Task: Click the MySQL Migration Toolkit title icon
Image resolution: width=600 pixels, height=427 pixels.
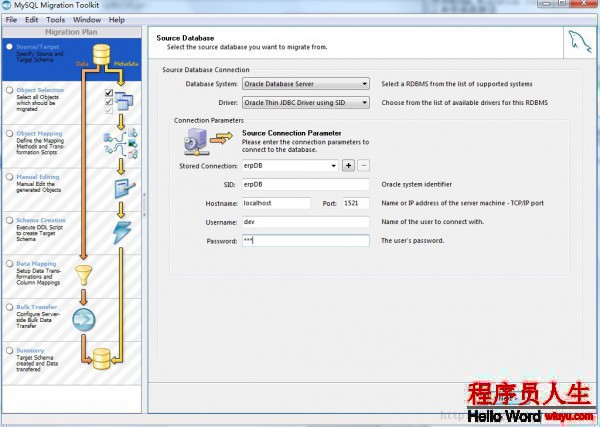Action: coord(7,5)
